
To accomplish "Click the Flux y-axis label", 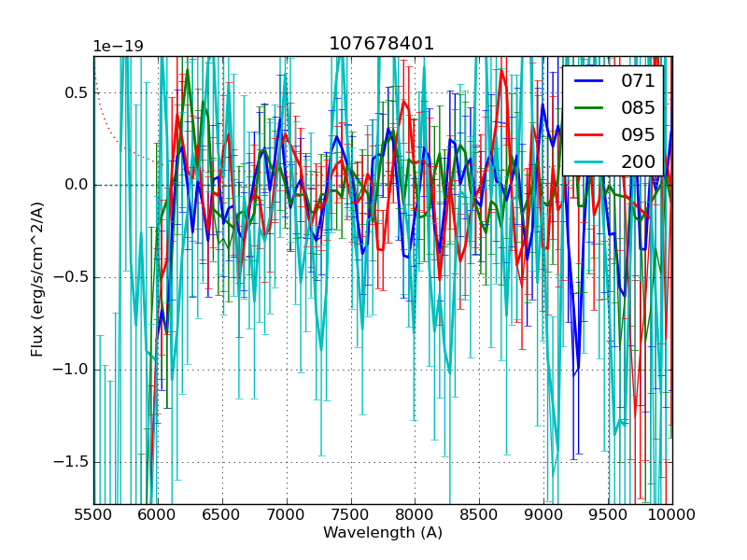I will coord(37,280).
